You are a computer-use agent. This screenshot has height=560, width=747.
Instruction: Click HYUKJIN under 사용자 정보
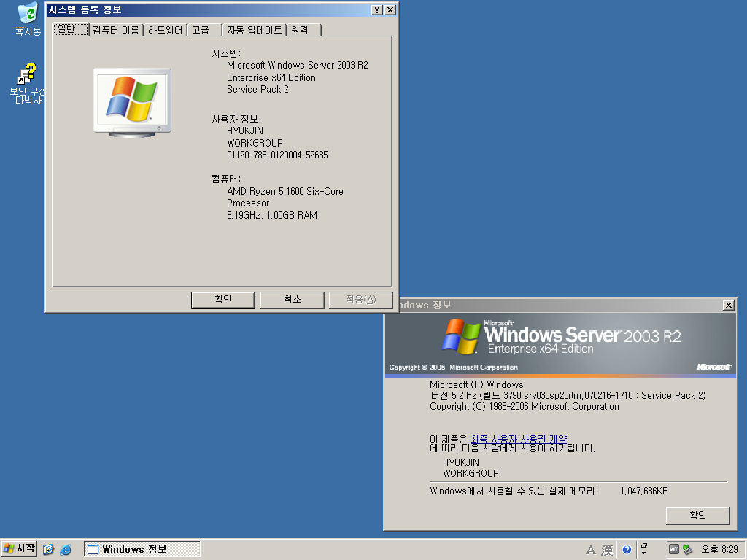245,131
